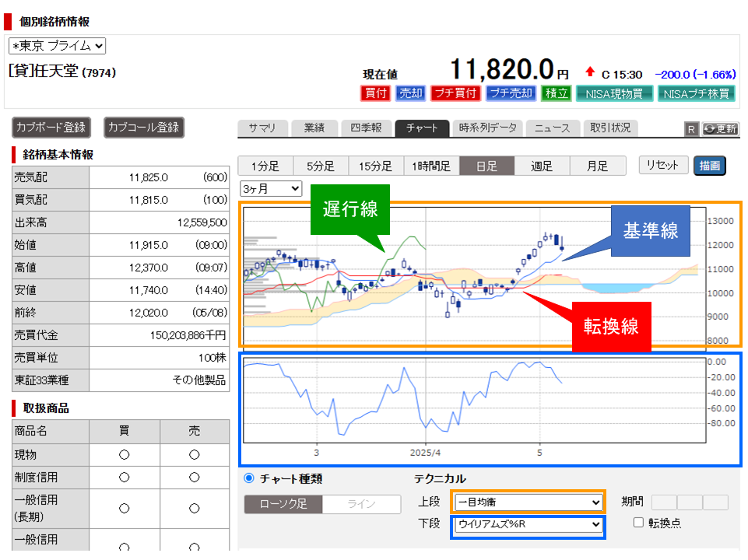Click the 売気配 value 11,825.0
Viewport: 748px width, 560px height.
[x=149, y=178]
